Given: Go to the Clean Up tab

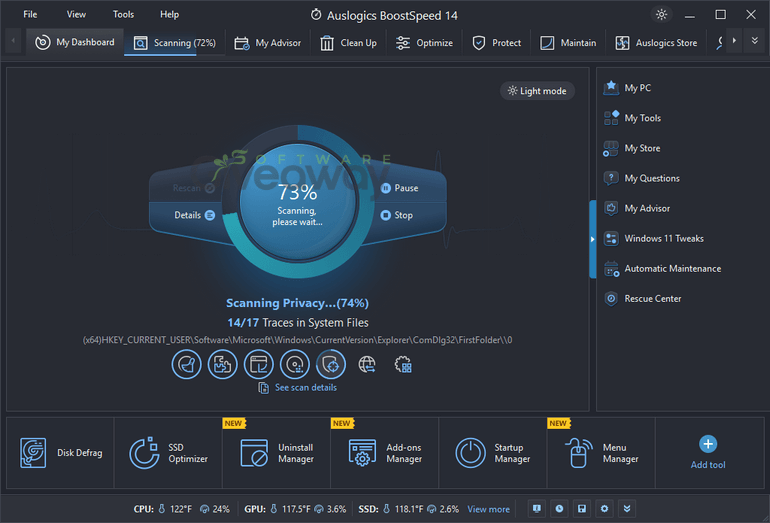Looking at the screenshot, I should [349, 43].
